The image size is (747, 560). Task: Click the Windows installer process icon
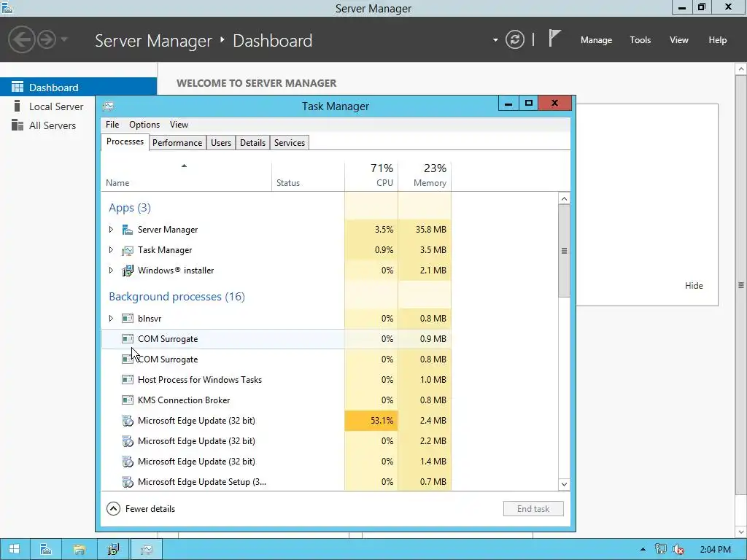pyautogui.click(x=127, y=271)
